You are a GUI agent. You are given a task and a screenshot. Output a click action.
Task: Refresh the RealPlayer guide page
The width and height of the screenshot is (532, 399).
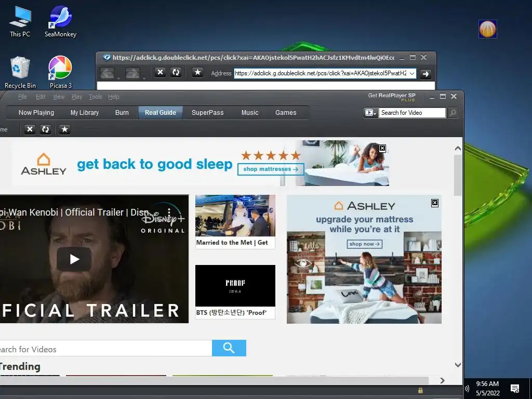[46, 129]
